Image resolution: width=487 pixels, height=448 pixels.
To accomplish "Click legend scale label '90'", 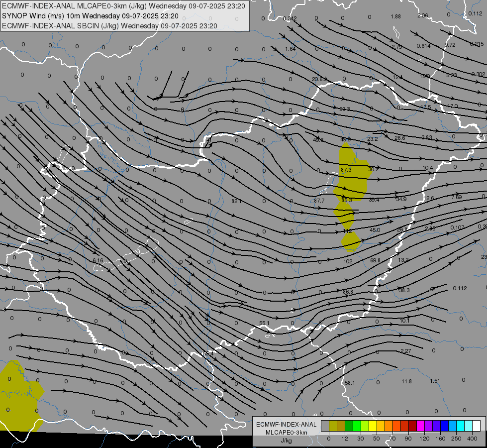I will point(408,439).
